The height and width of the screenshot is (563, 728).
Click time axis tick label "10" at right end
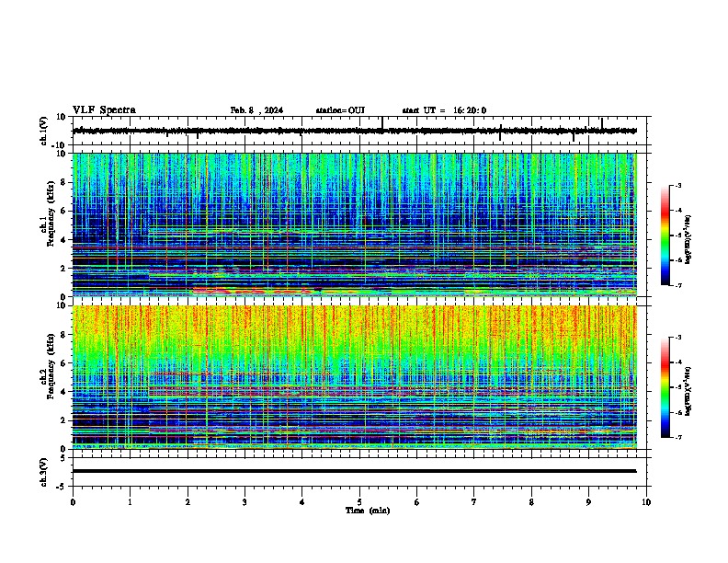click(x=646, y=502)
